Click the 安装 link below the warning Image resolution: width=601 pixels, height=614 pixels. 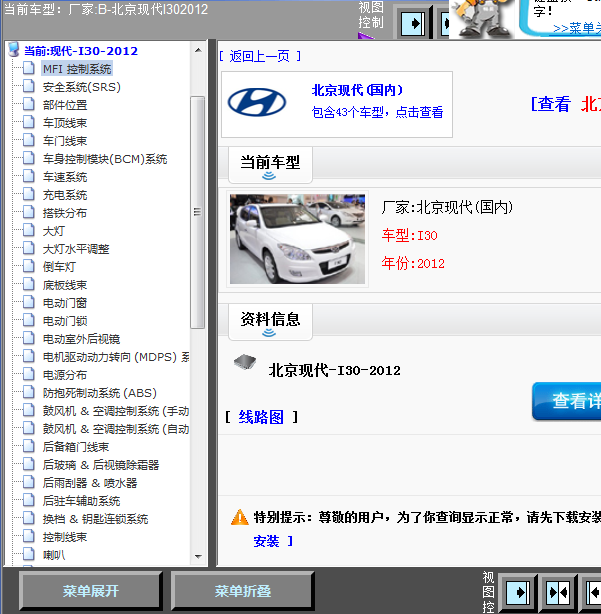266,542
